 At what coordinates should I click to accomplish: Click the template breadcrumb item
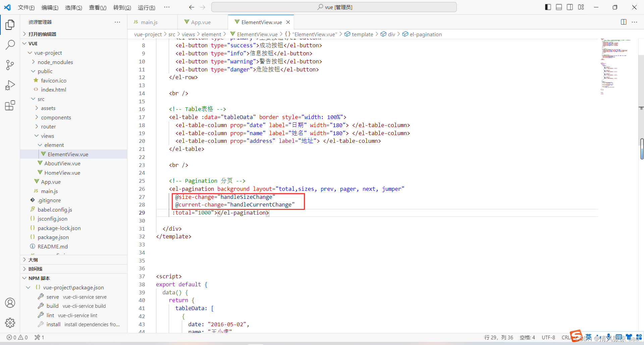359,34
